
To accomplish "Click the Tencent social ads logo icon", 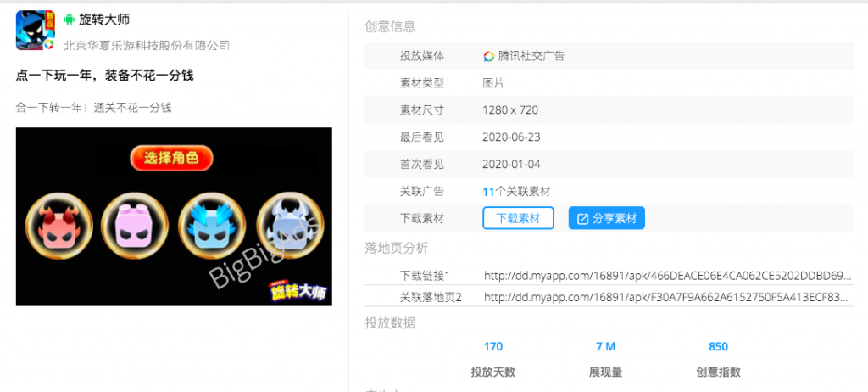I will click(488, 56).
